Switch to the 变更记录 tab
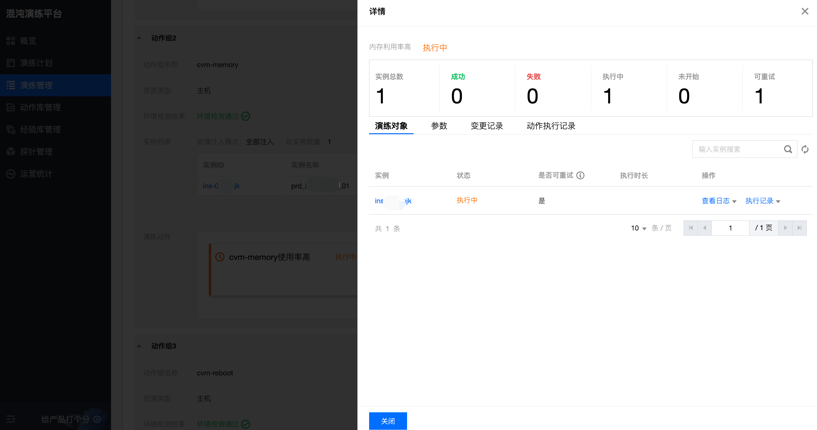Image resolution: width=817 pixels, height=430 pixels. coord(487,126)
